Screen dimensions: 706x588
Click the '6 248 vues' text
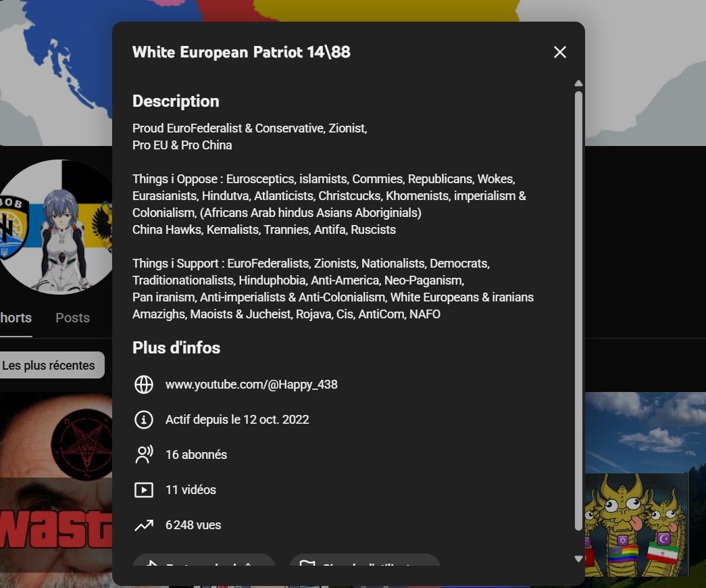(x=193, y=525)
